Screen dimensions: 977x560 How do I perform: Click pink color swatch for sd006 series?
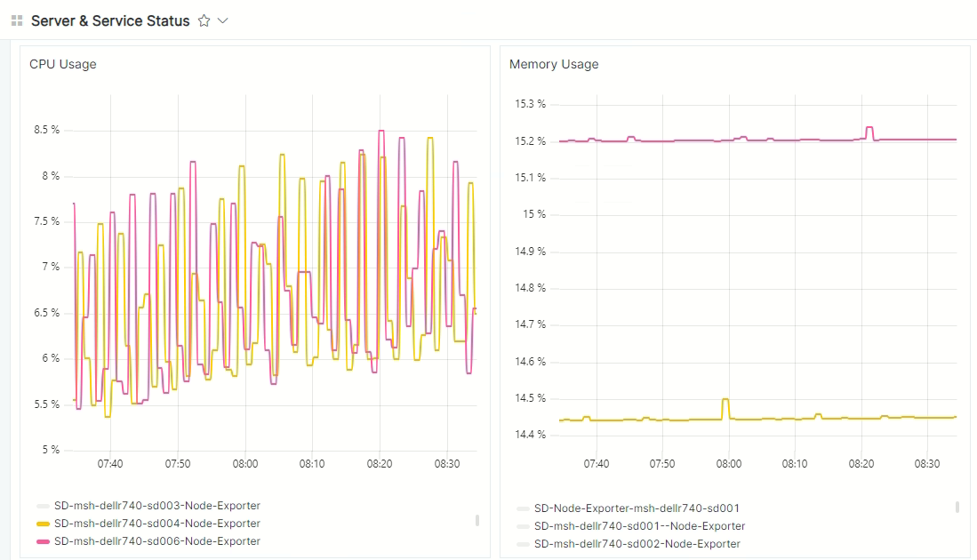[x=42, y=541]
